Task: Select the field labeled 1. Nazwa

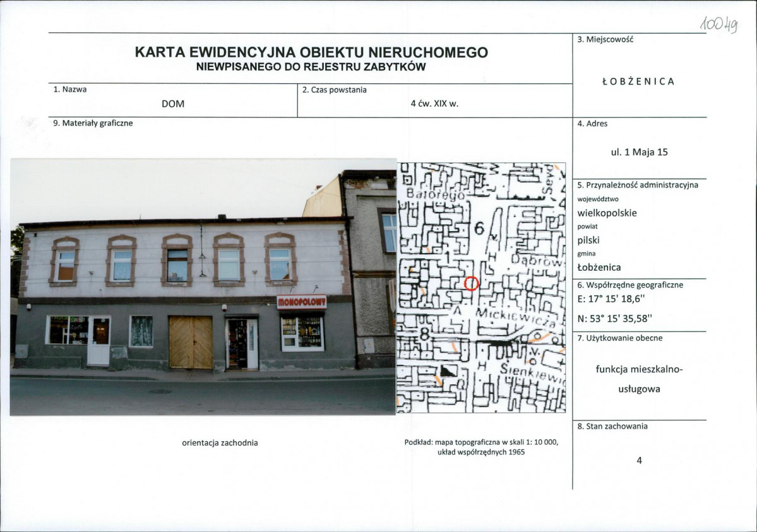Action: point(69,89)
